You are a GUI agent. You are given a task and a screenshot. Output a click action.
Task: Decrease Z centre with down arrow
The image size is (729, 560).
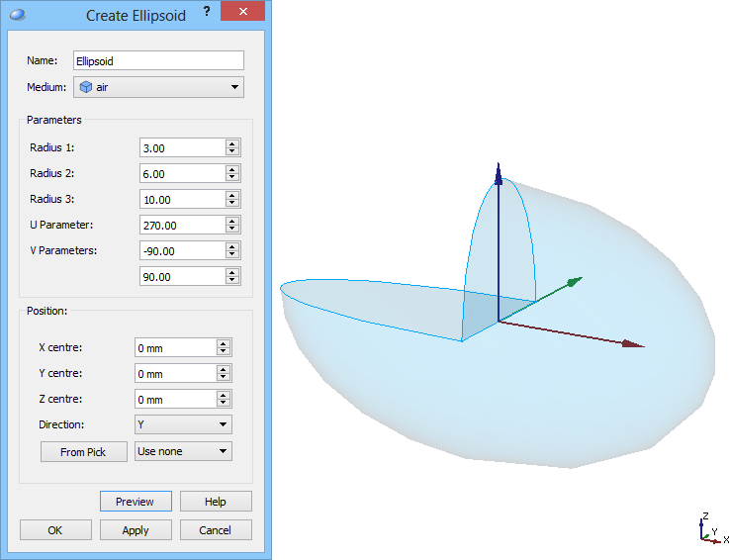[x=224, y=404]
